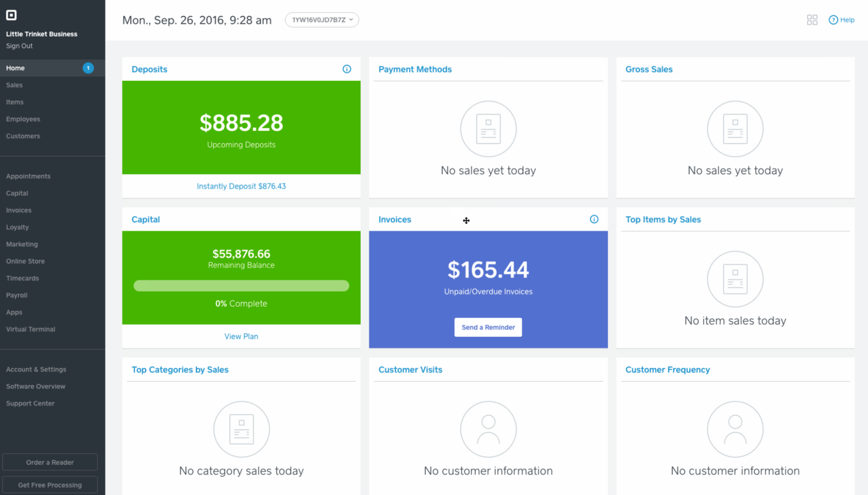
Task: Open the View Plan link
Action: (x=241, y=336)
